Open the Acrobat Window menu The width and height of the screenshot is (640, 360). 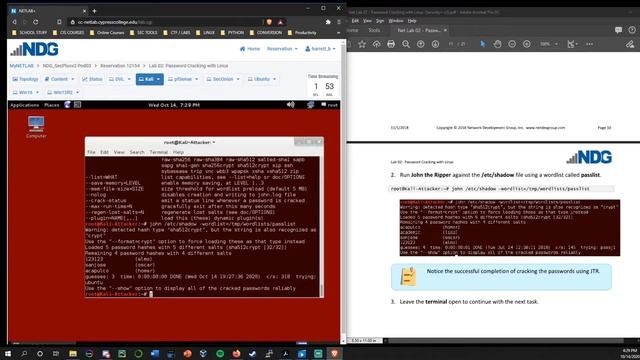[396, 21]
